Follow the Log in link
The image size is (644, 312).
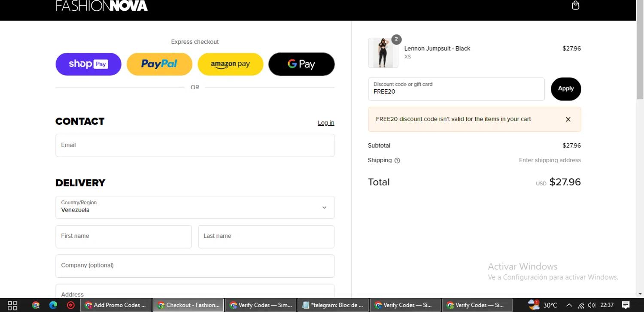(326, 123)
